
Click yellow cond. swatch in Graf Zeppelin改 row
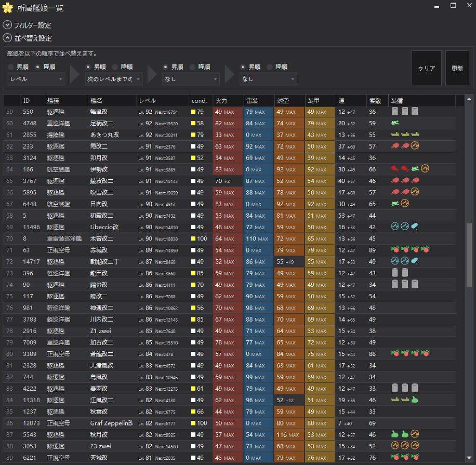[193, 423]
